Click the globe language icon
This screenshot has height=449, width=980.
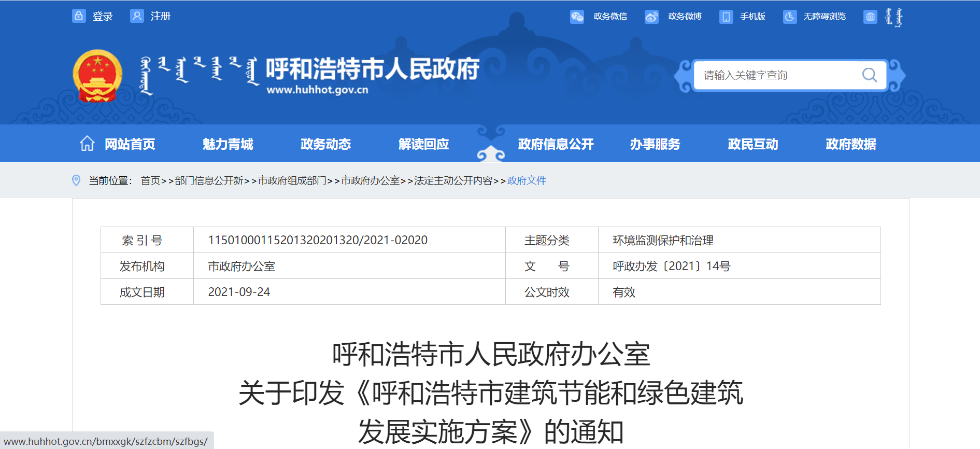coord(870,17)
